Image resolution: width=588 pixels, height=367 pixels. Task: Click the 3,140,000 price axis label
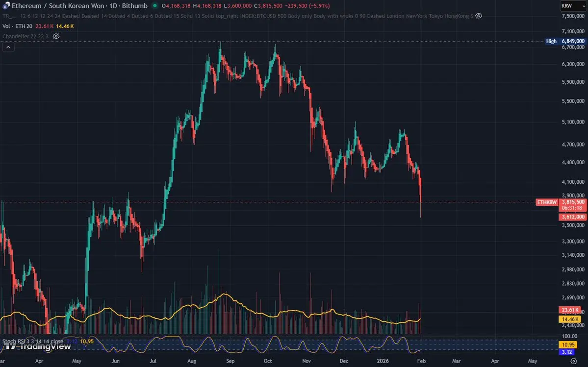pos(573,255)
